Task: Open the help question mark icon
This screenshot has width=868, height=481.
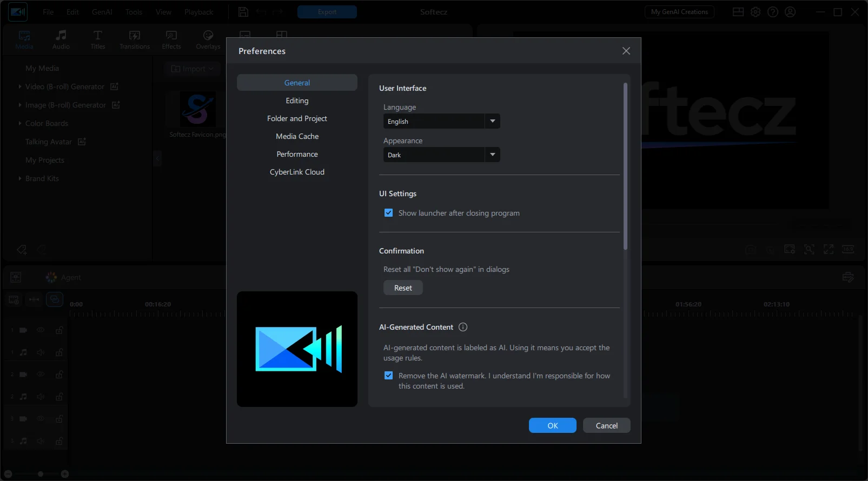Action: point(773,12)
